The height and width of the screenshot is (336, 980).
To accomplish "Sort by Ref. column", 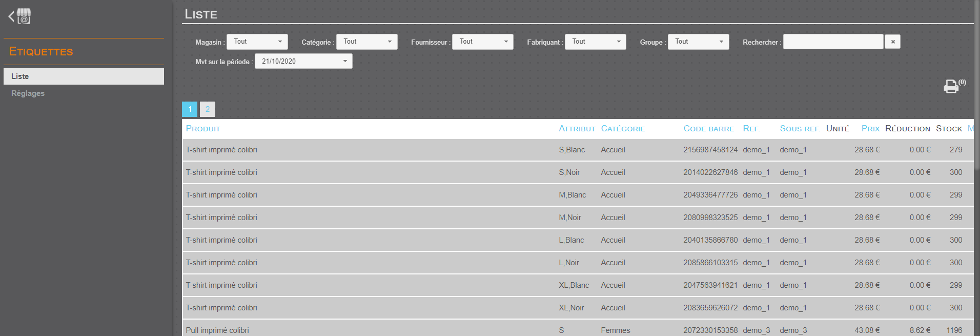I will (751, 129).
